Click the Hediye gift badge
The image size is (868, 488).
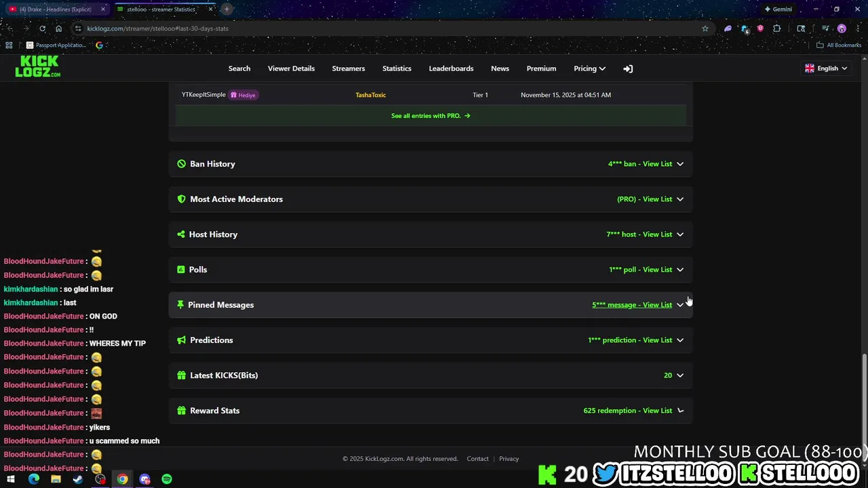[x=243, y=95]
